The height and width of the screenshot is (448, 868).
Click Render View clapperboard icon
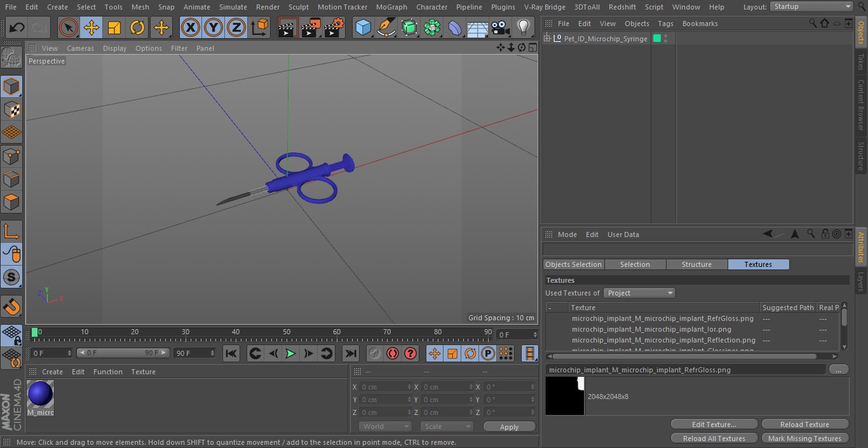pos(288,28)
